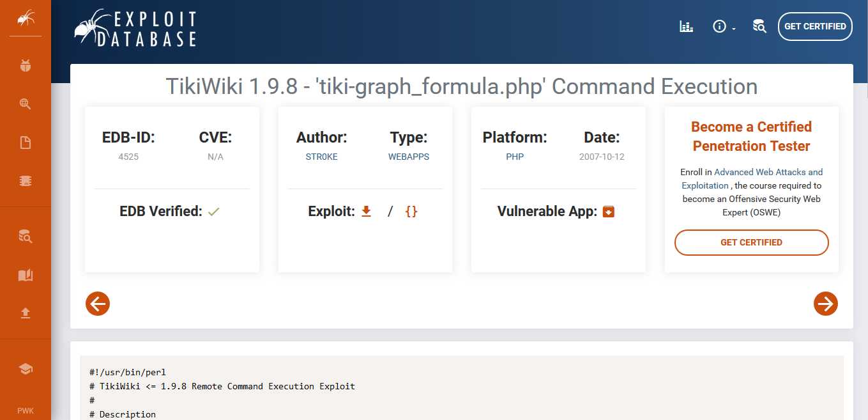Open the Submissions upload icon in sidebar
Image resolution: width=868 pixels, height=420 pixels.
pos(26,313)
